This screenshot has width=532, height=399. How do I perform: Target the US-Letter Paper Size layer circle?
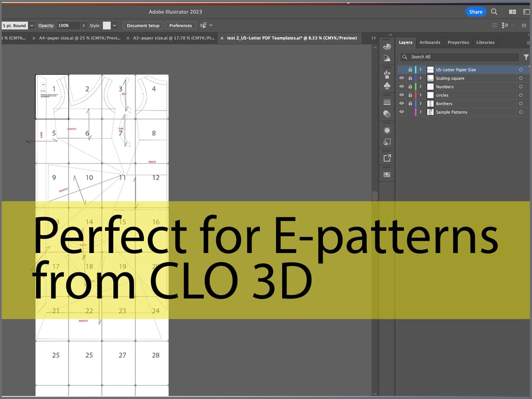coord(520,69)
